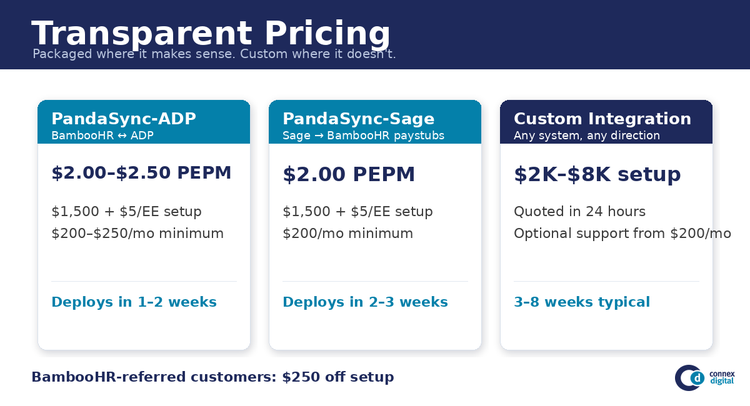Click Quoted in 24 hours text
The width and height of the screenshot is (750, 406).
pos(579,211)
